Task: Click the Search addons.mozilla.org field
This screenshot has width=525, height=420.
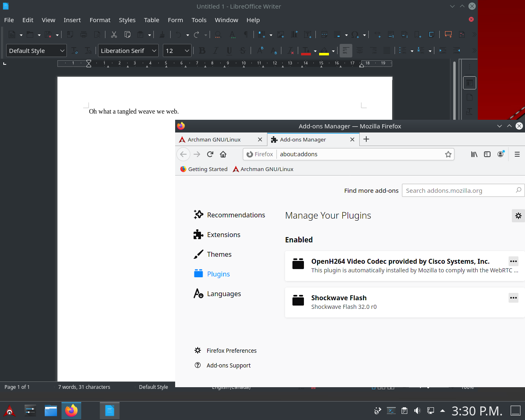Action: pos(463,190)
